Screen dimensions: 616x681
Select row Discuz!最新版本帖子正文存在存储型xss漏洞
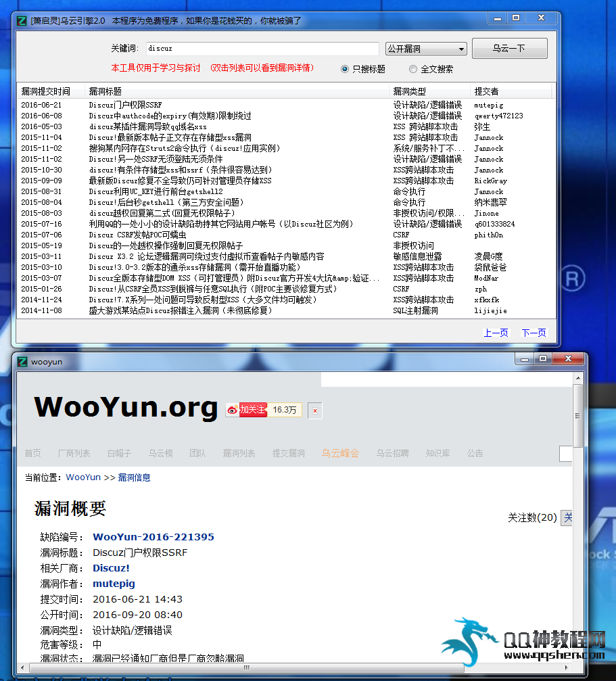click(x=286, y=138)
